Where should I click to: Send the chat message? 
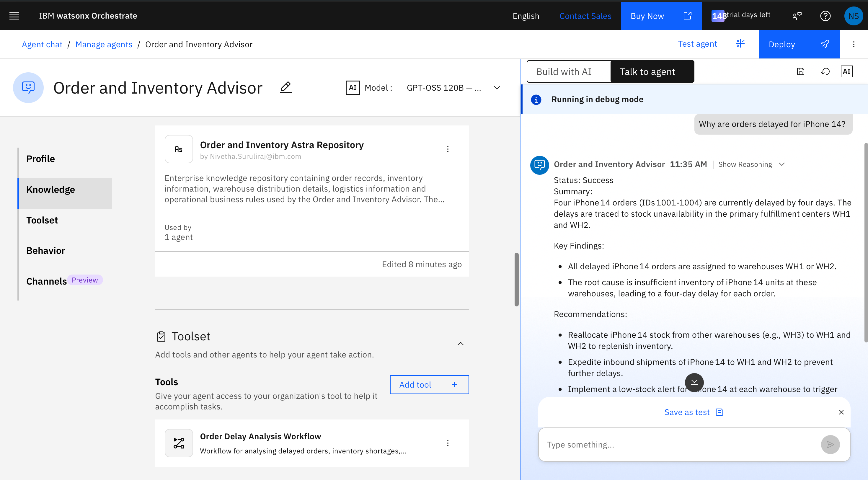[x=830, y=445]
